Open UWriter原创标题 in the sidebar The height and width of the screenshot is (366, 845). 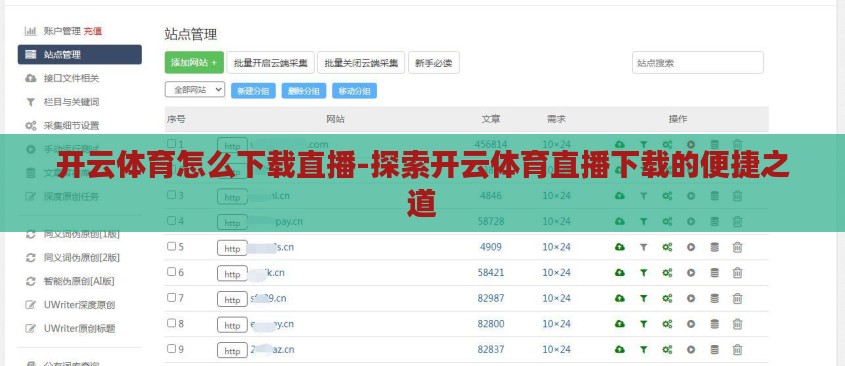click(x=79, y=328)
